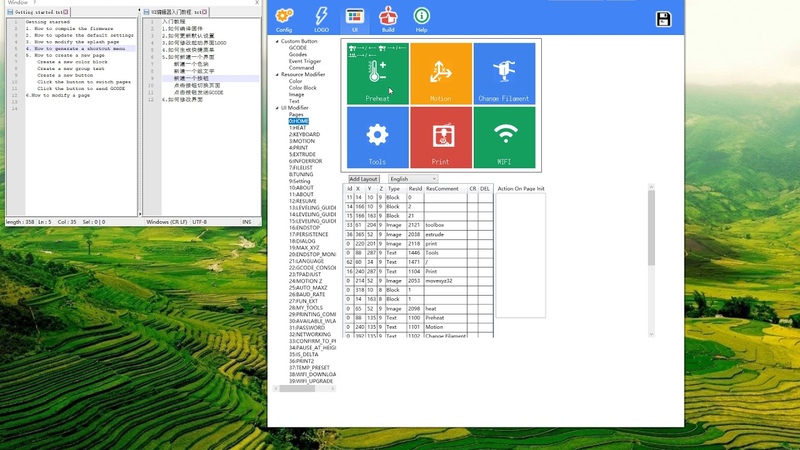Click the page tree horizontal scrollbar
Screen dimensions: 800x450
coord(305,389)
